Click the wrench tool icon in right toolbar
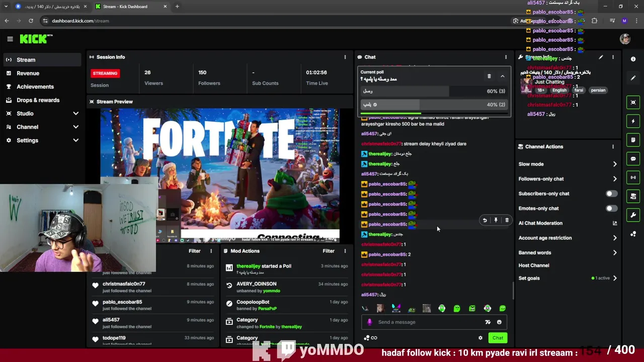The height and width of the screenshot is (362, 644). 633,215
